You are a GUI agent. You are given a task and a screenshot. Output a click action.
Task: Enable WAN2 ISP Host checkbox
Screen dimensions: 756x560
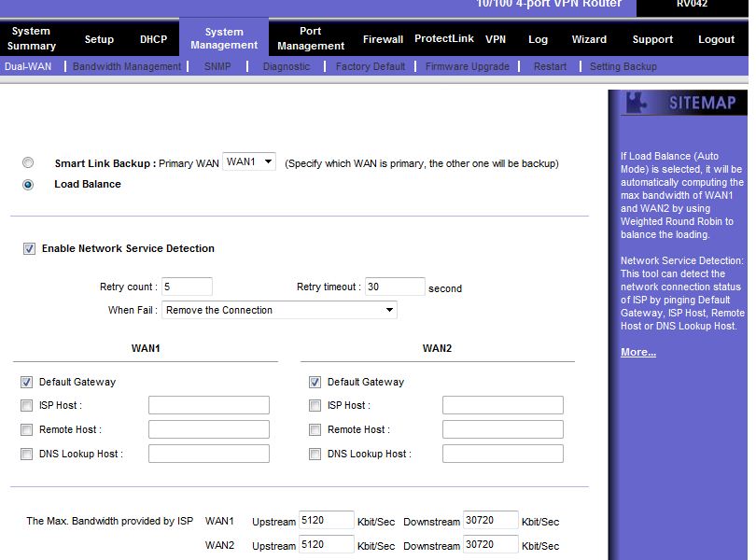pos(315,405)
